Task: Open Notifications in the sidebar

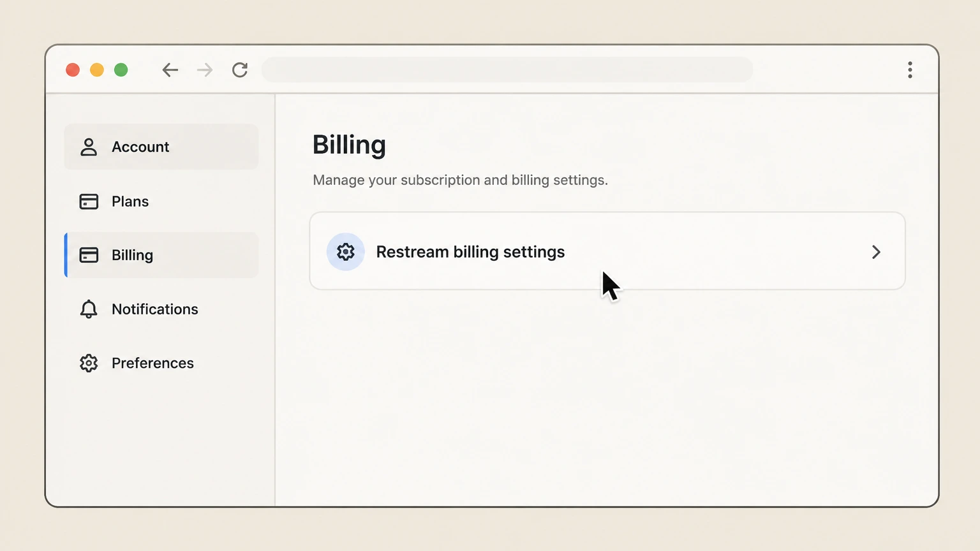Action: (161, 309)
